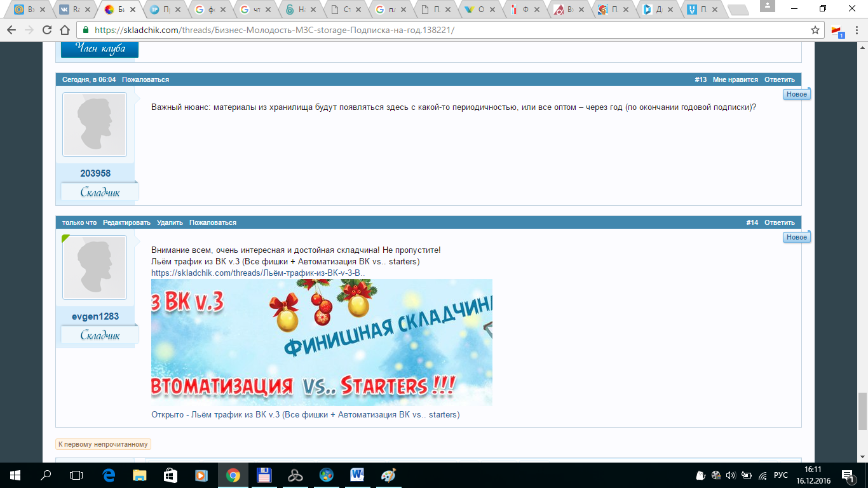Open the Chrome user profile button

coord(769,5)
